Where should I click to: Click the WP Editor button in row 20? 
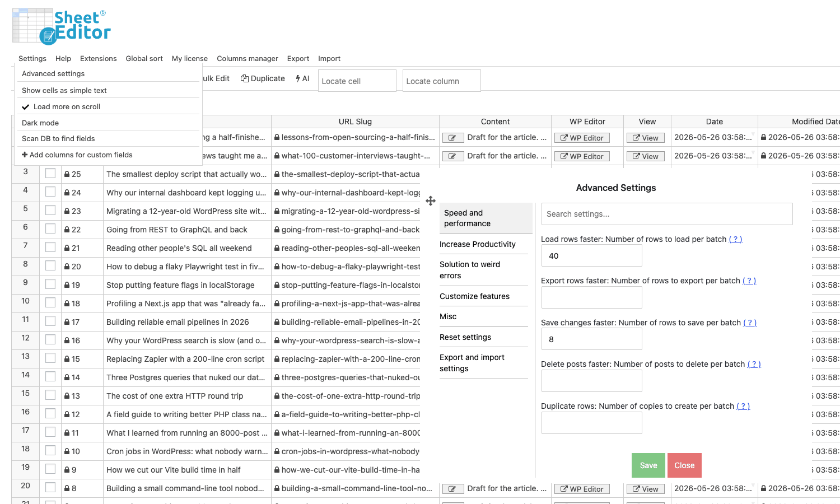[582, 489]
